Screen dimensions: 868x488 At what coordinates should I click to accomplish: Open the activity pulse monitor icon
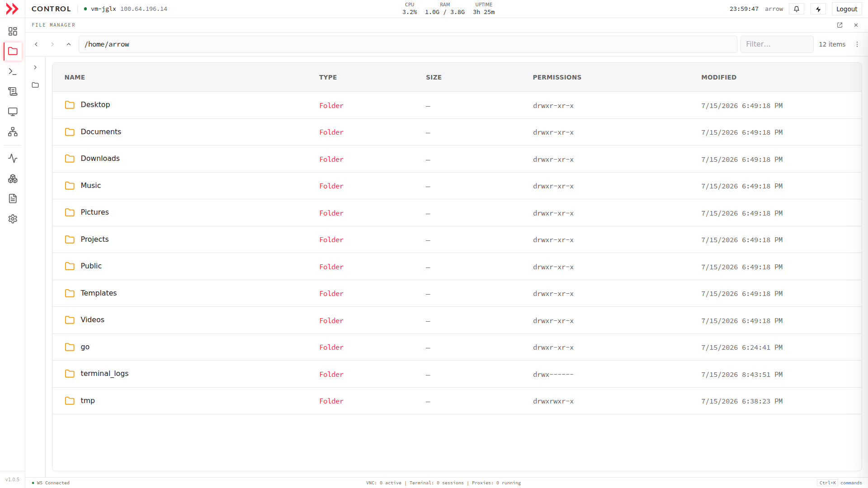[x=13, y=159]
